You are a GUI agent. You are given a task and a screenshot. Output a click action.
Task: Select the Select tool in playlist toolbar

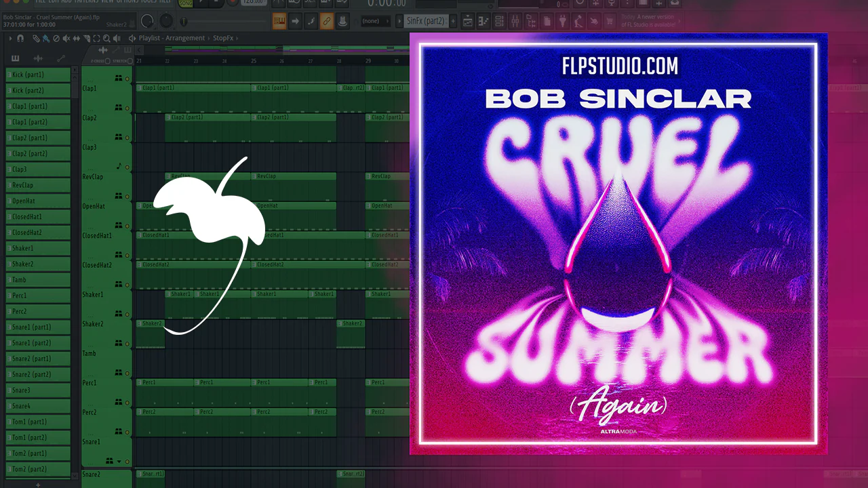click(x=96, y=39)
